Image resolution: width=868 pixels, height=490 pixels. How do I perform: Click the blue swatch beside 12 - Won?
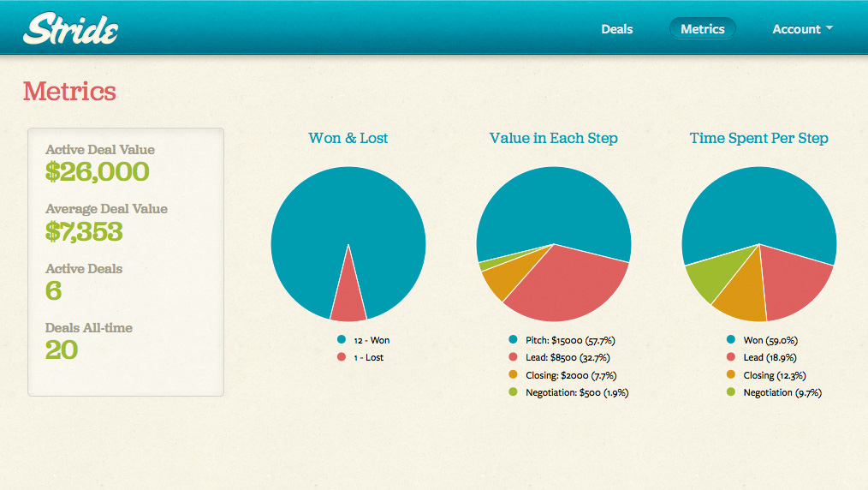click(342, 339)
